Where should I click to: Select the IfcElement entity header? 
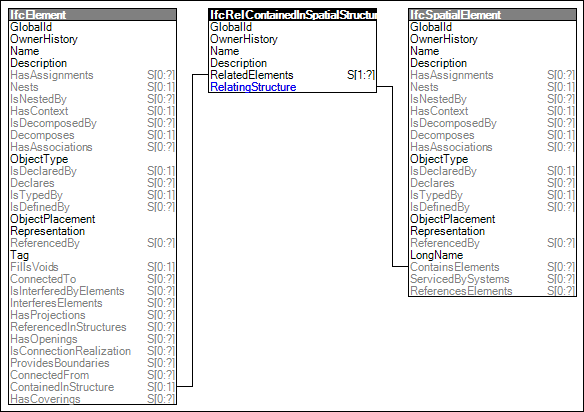tap(92, 15)
